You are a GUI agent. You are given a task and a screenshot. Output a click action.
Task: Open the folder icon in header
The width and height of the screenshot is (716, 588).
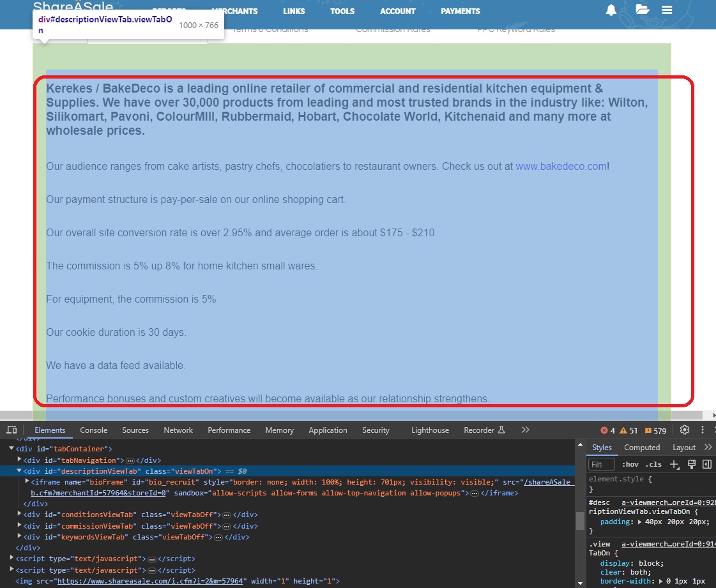coord(642,10)
